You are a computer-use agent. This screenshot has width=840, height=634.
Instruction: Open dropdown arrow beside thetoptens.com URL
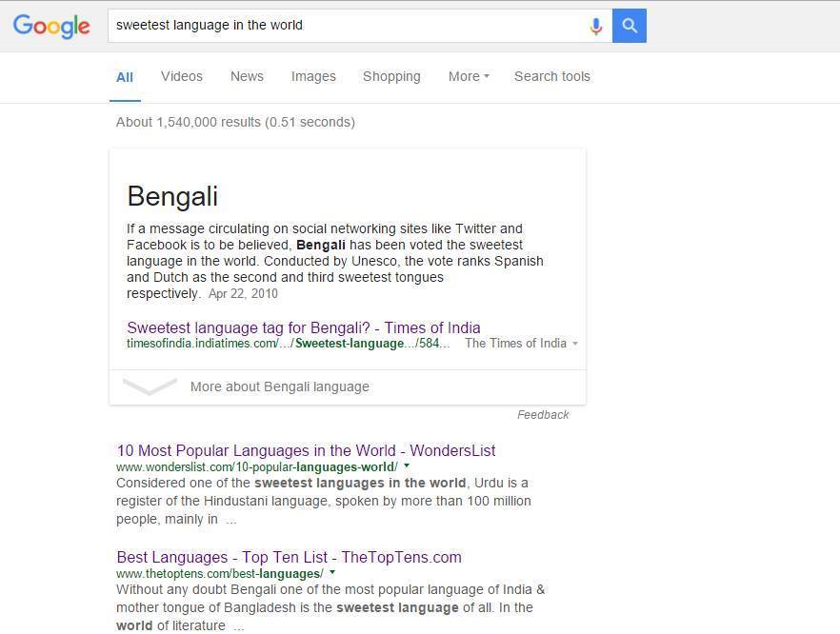tap(332, 572)
